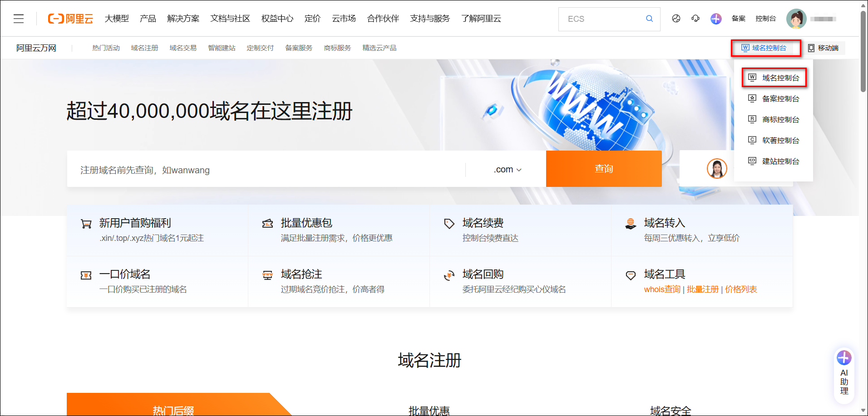Click the 移动端 button

tap(823, 48)
